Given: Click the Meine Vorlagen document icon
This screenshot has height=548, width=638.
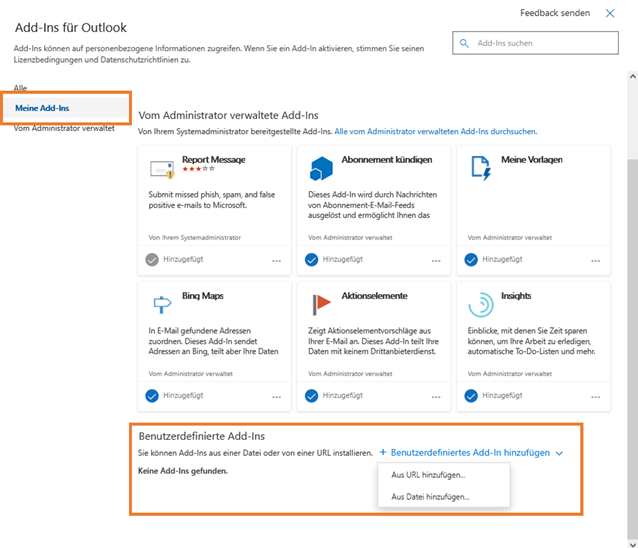Looking at the screenshot, I should pos(481,168).
